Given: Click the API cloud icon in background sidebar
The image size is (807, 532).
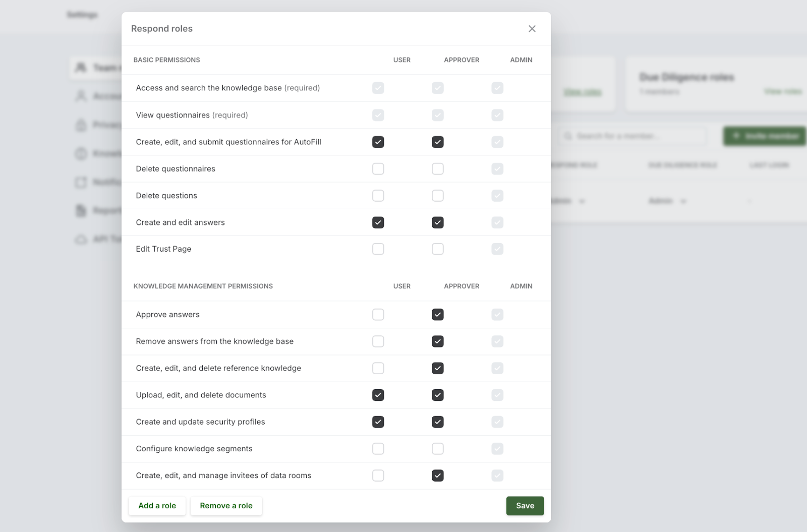Looking at the screenshot, I should [x=81, y=239].
